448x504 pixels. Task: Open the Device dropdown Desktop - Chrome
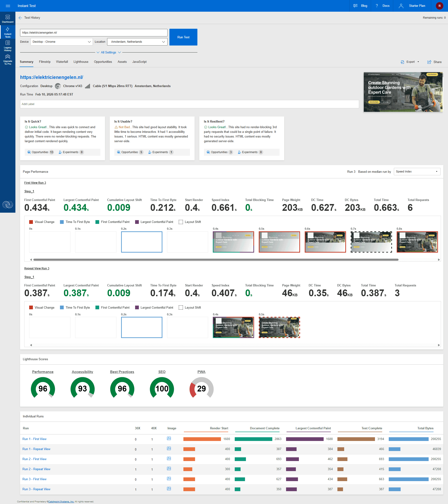[62, 42]
